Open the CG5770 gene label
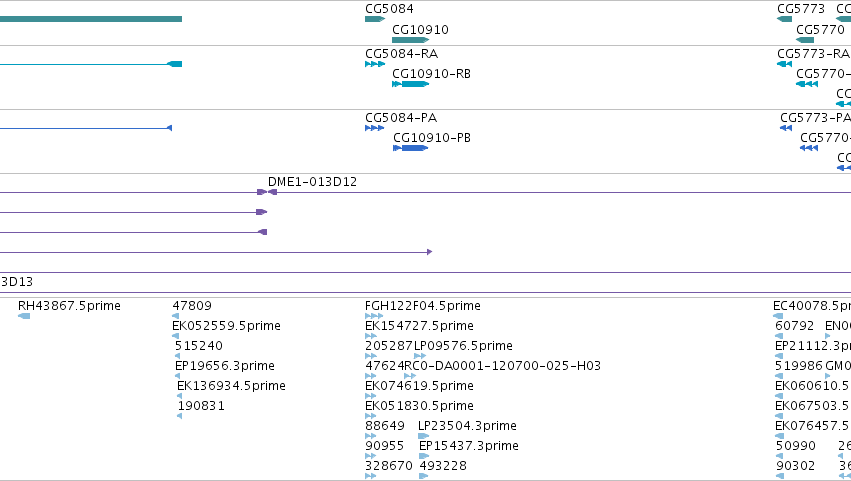The height and width of the screenshot is (481, 851). 820,30
